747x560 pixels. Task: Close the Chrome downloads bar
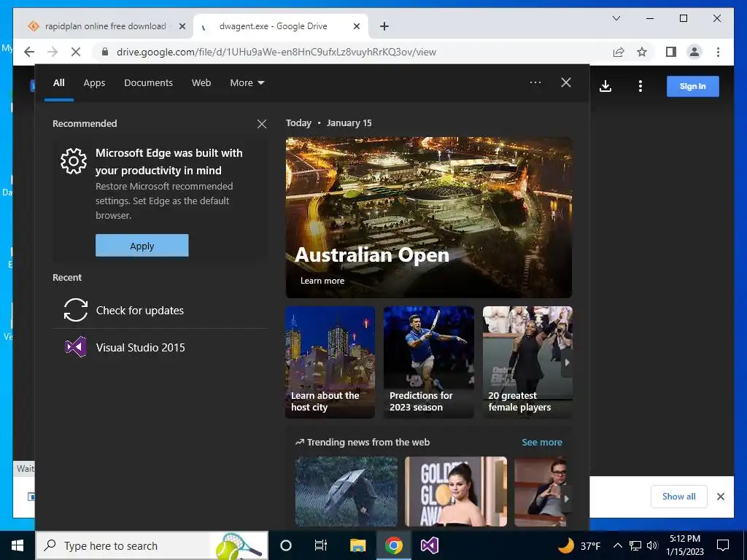(720, 497)
